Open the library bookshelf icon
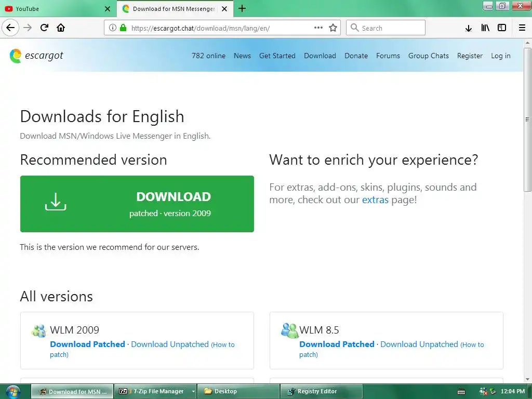Image resolution: width=532 pixels, height=399 pixels. click(x=485, y=28)
